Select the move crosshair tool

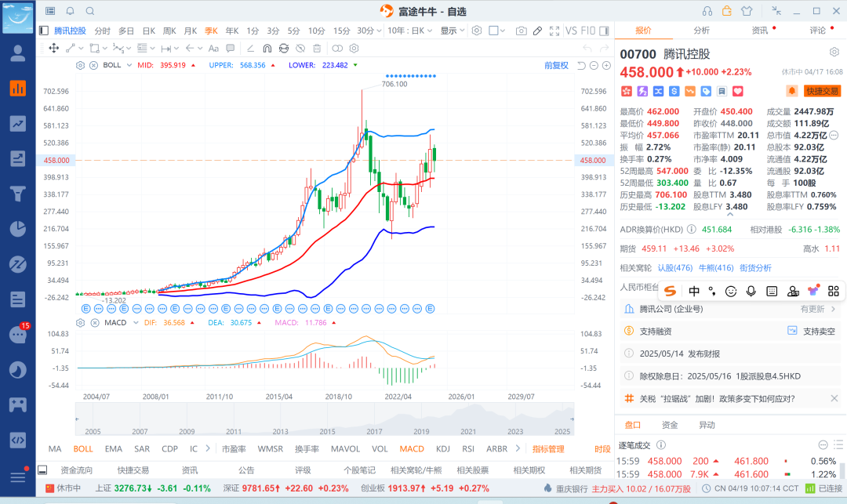pyautogui.click(x=54, y=48)
